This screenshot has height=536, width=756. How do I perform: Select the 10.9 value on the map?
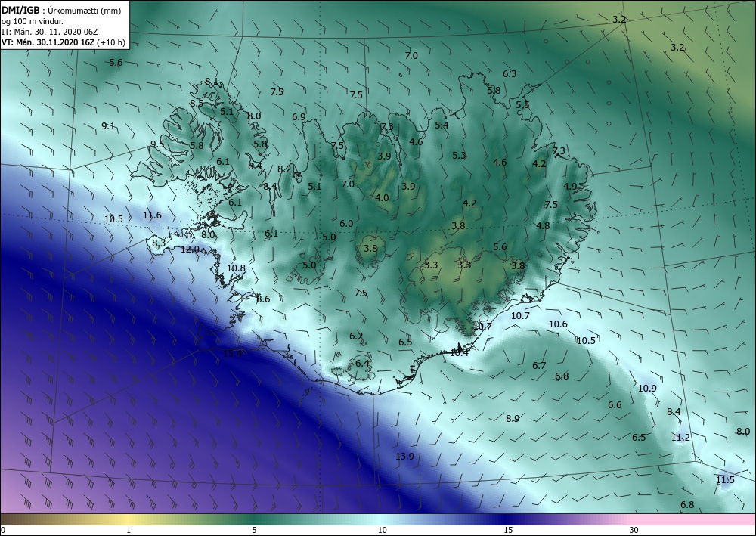pyautogui.click(x=647, y=388)
